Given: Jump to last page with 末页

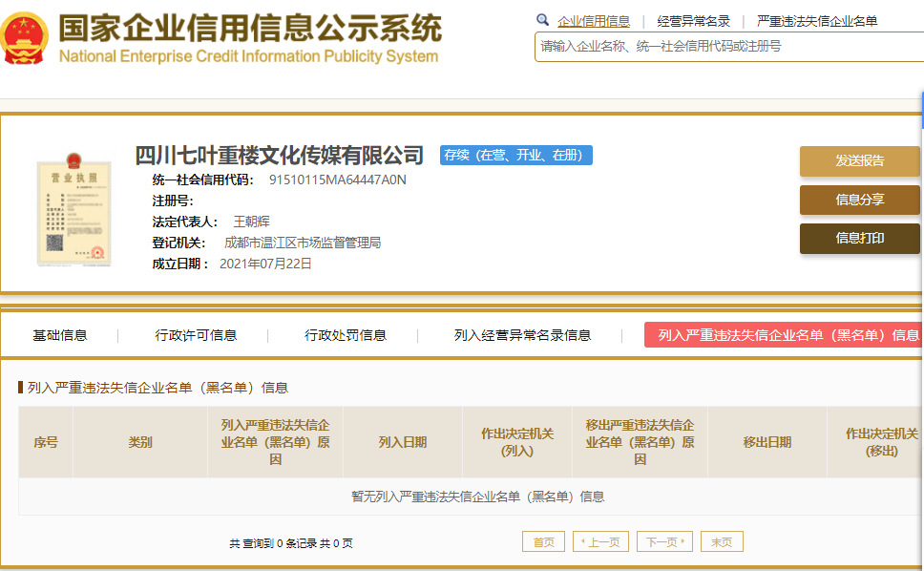Looking at the screenshot, I should [722, 541].
